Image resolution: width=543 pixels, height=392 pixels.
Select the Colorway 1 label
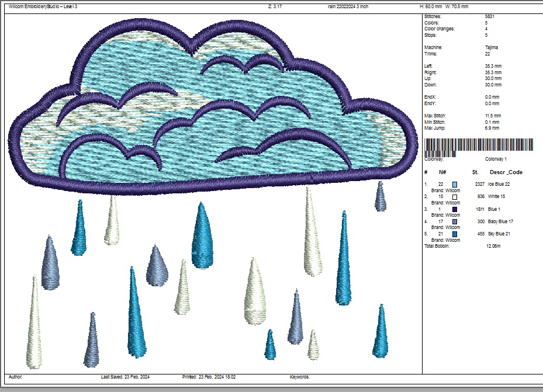click(x=497, y=158)
